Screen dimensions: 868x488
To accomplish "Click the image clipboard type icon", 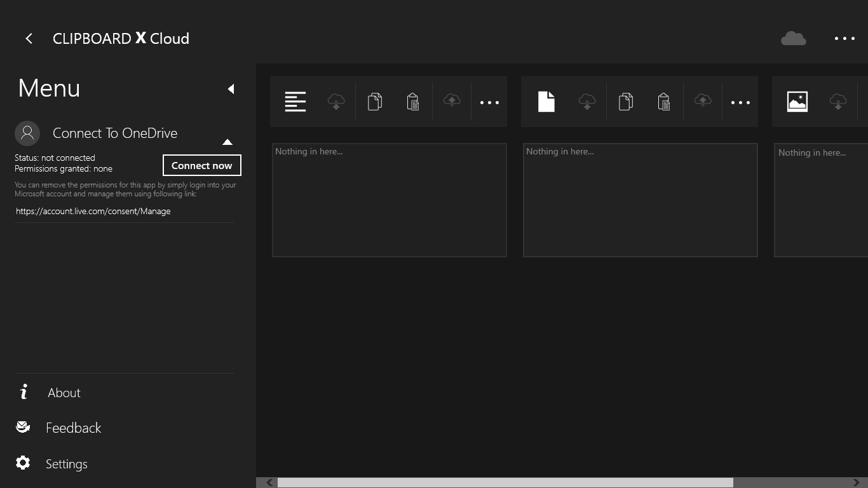I will 797,102.
